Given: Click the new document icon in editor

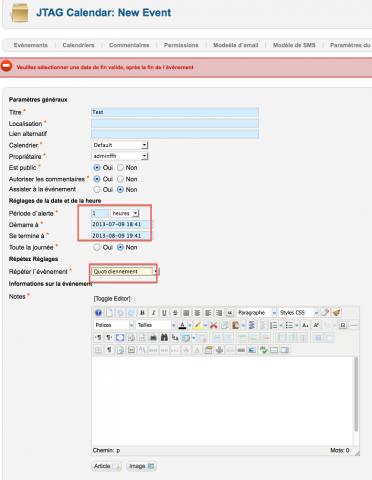Looking at the screenshot, I should (x=109, y=313).
